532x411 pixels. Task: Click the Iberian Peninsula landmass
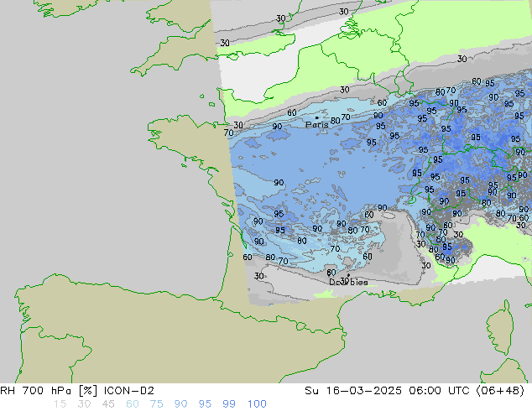coord(126,336)
